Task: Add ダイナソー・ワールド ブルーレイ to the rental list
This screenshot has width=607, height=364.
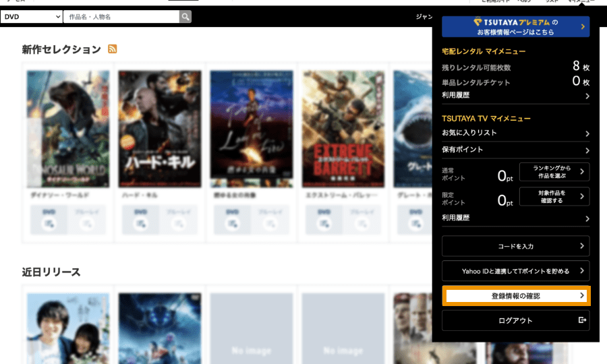Action: click(86, 220)
